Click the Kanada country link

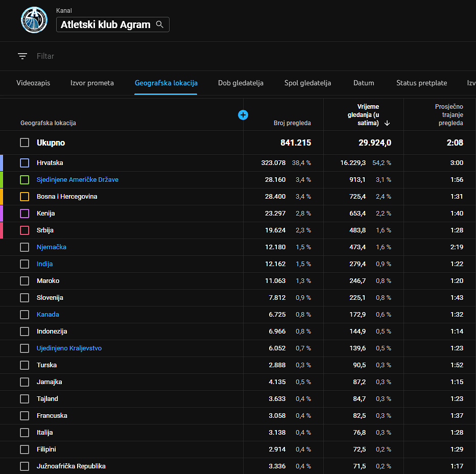coord(47,315)
